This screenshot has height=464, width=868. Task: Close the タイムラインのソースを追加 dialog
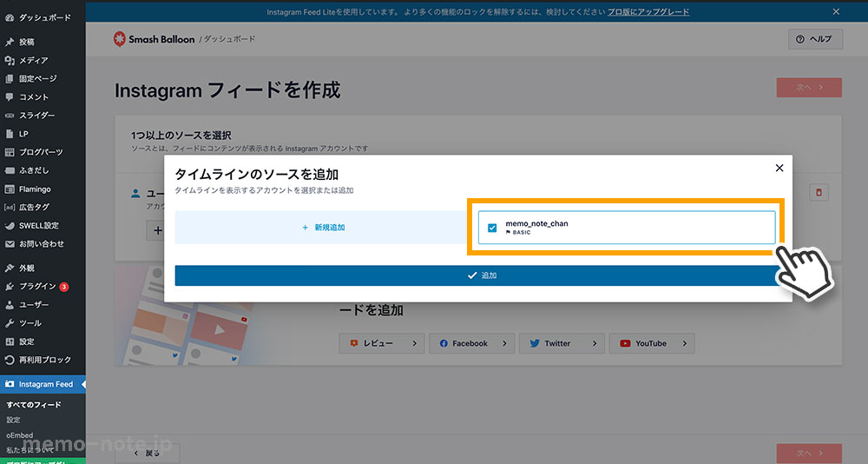[779, 168]
